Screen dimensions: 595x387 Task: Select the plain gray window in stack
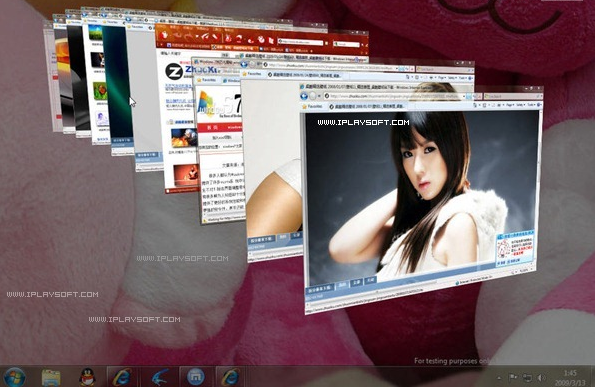coord(145,95)
